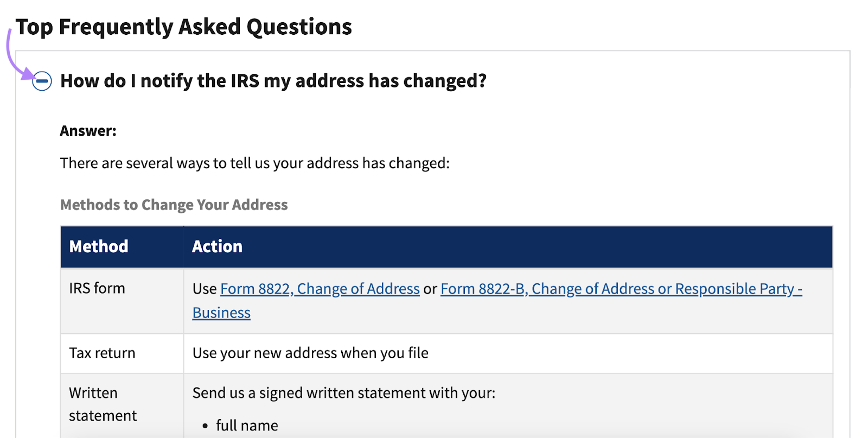Click the Action column header

coord(216,246)
